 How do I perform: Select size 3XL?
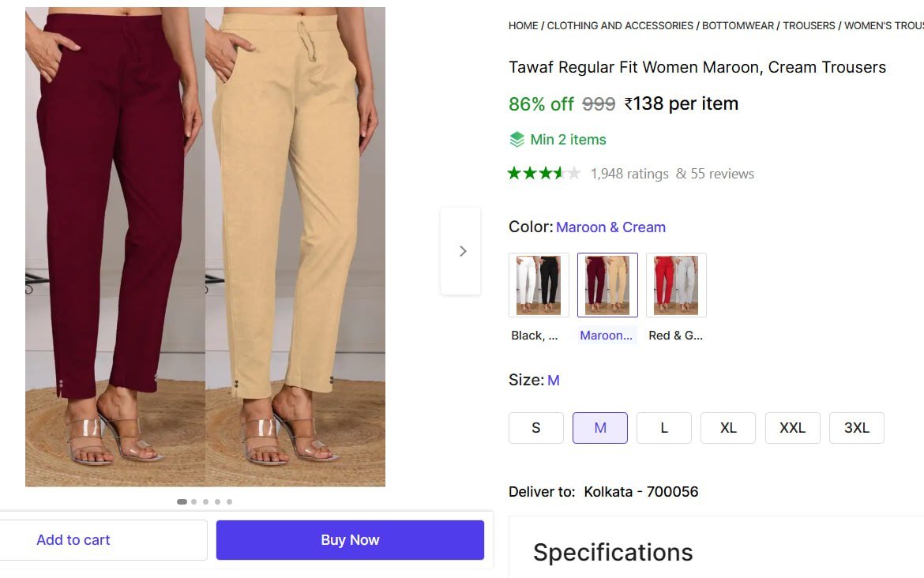[x=856, y=427]
